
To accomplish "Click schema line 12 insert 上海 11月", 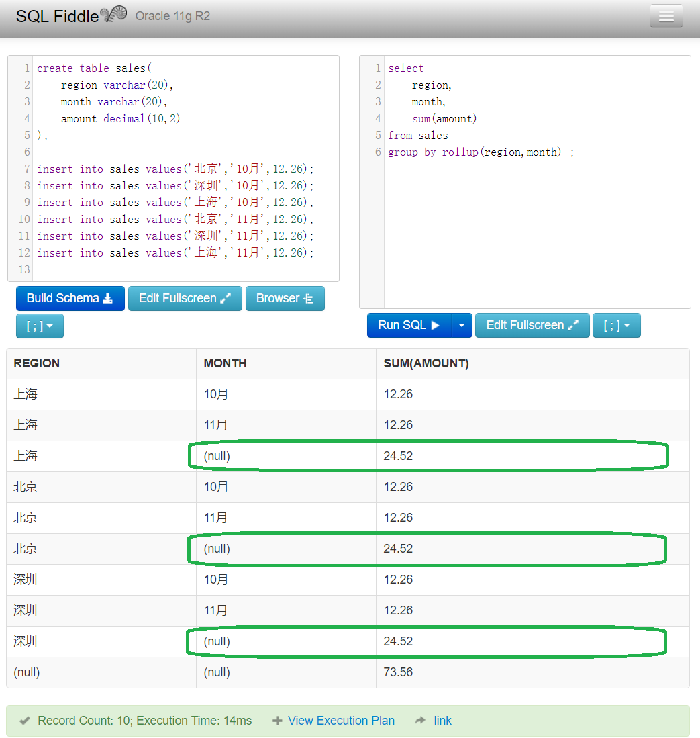I will click(x=175, y=253).
